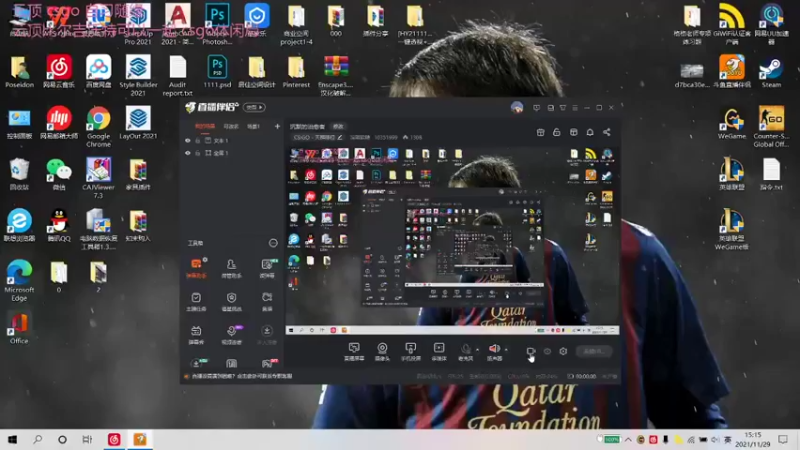The height and width of the screenshot is (450, 800).
Task: Open the Windows Start menu
Action: (12, 439)
